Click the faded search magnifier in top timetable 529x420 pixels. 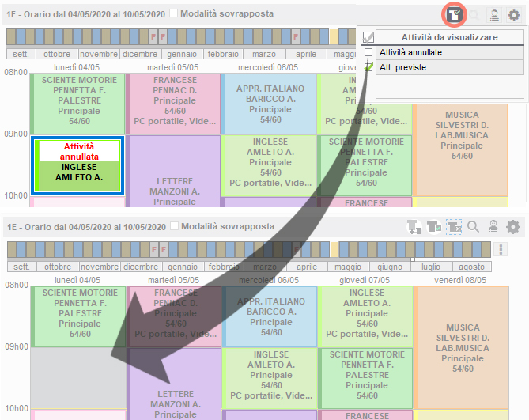point(474,15)
